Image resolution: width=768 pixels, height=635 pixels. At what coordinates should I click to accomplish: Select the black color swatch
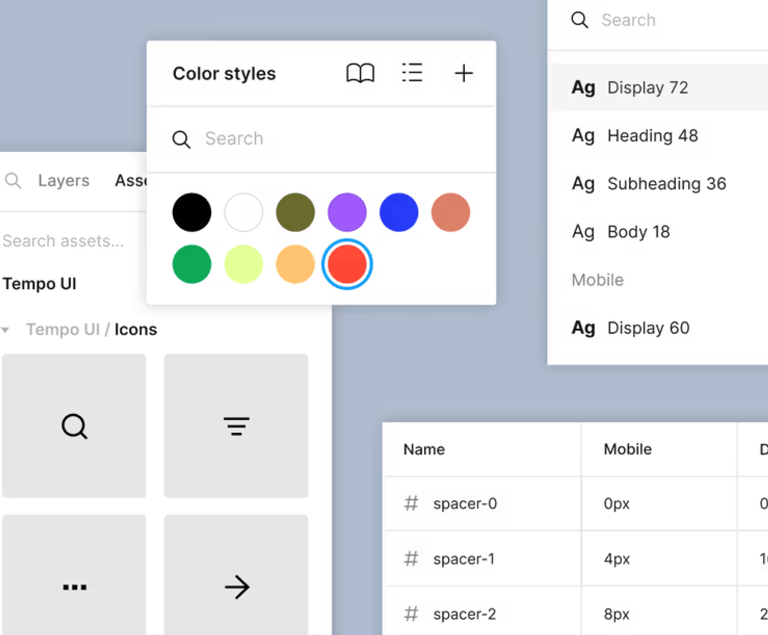(192, 212)
